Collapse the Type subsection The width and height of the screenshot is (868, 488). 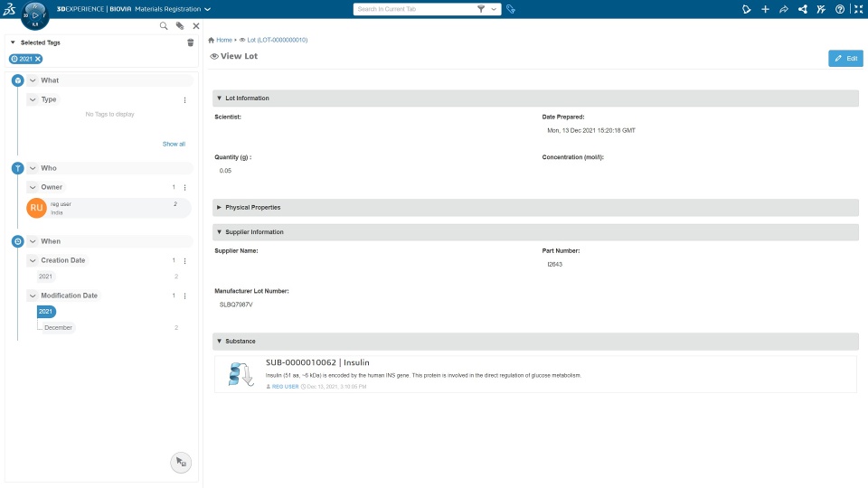33,99
